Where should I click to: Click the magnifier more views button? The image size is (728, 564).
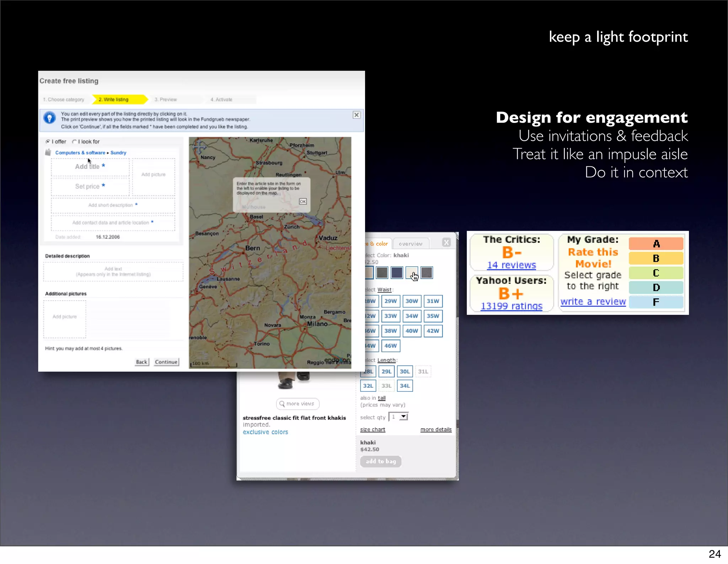298,404
